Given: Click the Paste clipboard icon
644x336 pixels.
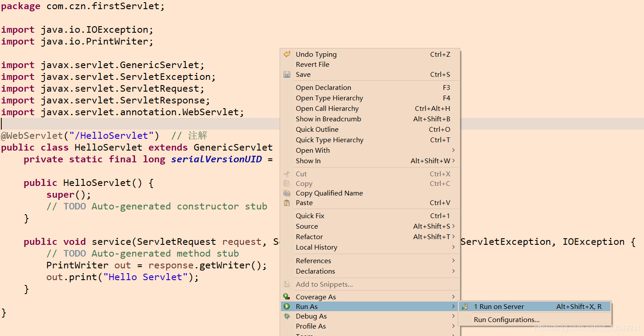Looking at the screenshot, I should (287, 203).
